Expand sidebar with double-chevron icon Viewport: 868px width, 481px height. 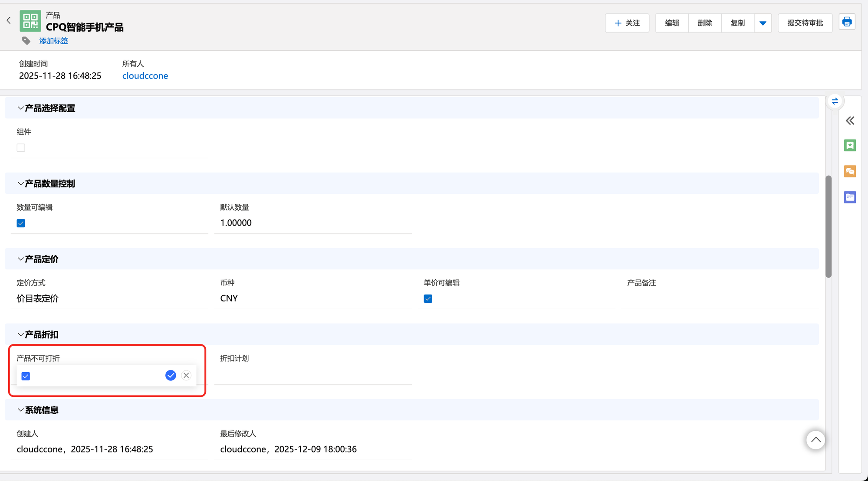tap(850, 121)
